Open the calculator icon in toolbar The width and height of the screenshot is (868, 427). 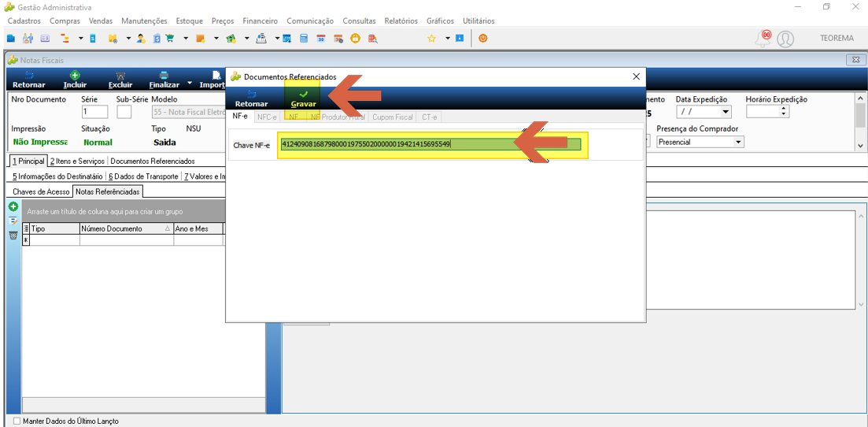pyautogui.click(x=303, y=39)
